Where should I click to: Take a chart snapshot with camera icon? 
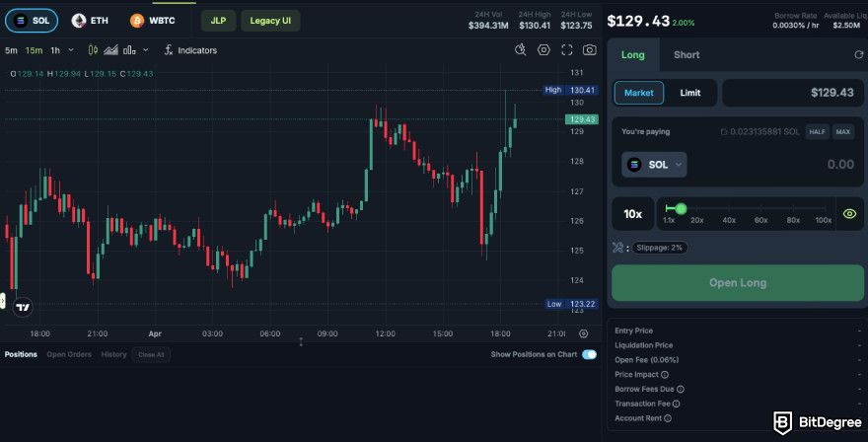(x=590, y=50)
